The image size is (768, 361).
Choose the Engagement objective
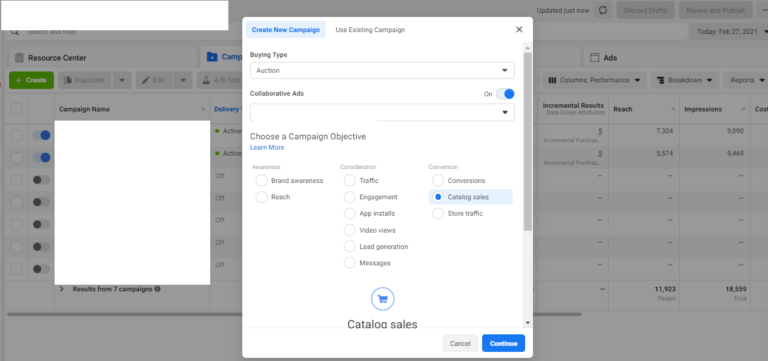click(350, 197)
